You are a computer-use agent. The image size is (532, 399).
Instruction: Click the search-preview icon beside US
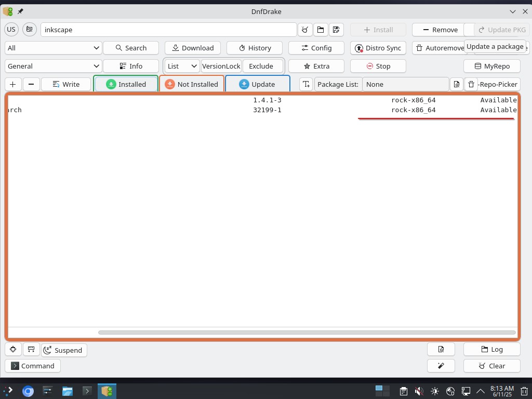pyautogui.click(x=30, y=30)
